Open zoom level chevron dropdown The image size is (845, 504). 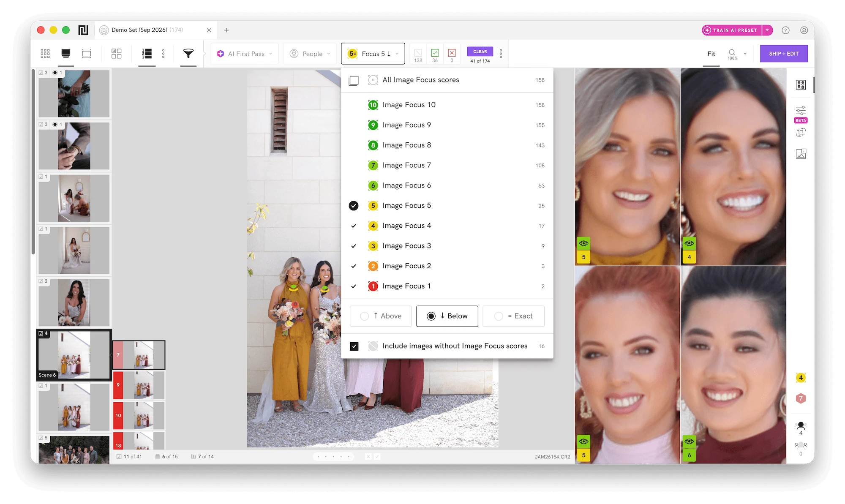click(745, 54)
